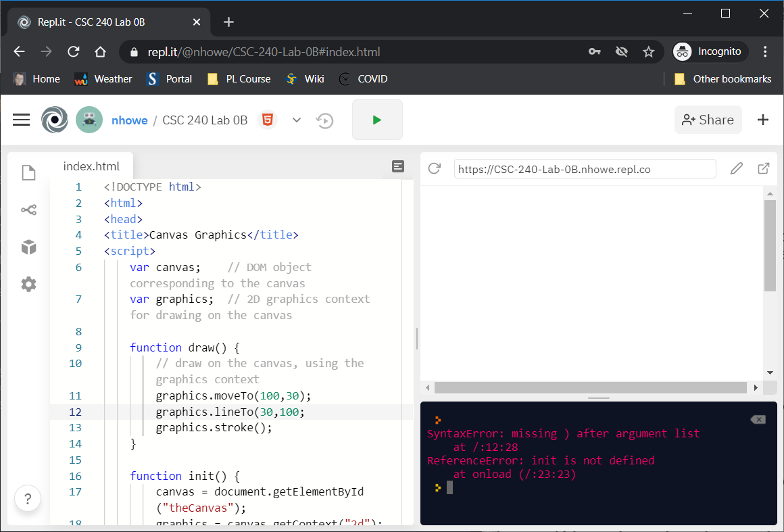Viewport: 784px width, 532px height.
Task: Open a new browser tab
Action: tap(228, 22)
